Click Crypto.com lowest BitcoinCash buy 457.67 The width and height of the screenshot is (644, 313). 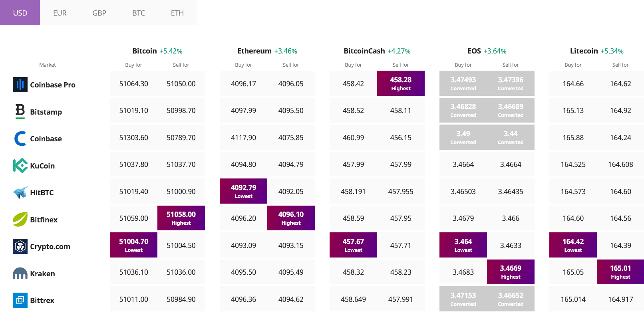pos(353,245)
